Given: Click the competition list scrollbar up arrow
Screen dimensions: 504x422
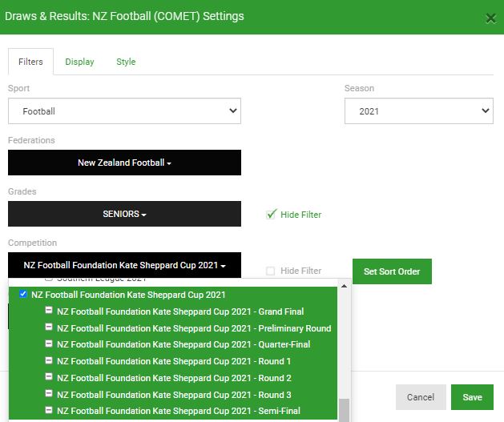Looking at the screenshot, I should click(344, 286).
